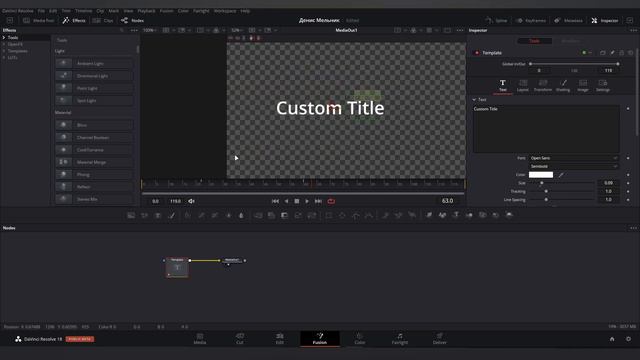The image size is (640, 360).
Task: Open the Help menu
Action: pos(245,11)
